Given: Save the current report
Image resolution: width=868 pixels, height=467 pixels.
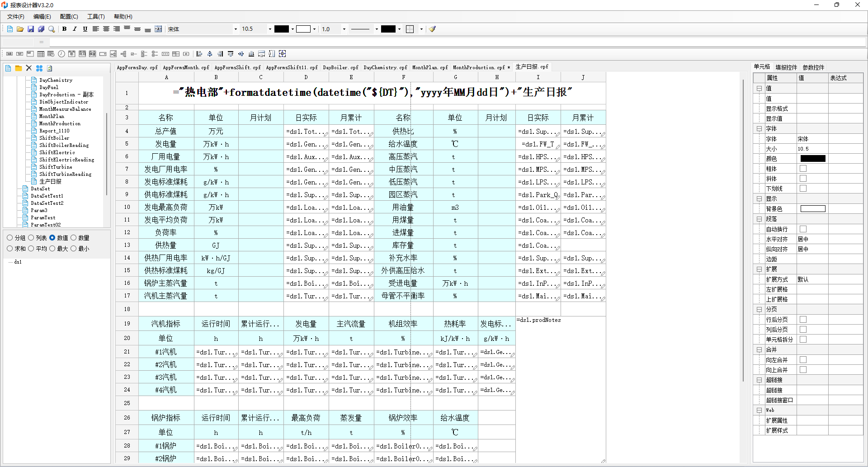Looking at the screenshot, I should point(31,29).
